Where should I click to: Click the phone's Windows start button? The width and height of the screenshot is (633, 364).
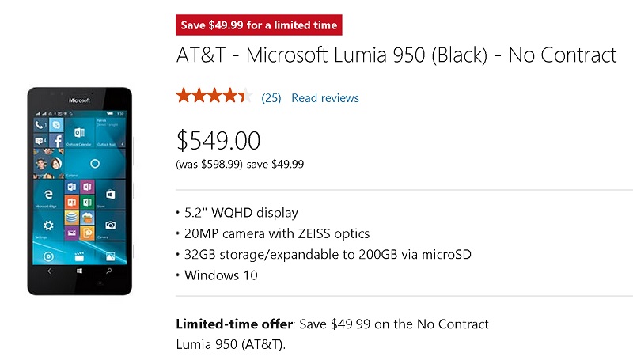[x=80, y=271]
